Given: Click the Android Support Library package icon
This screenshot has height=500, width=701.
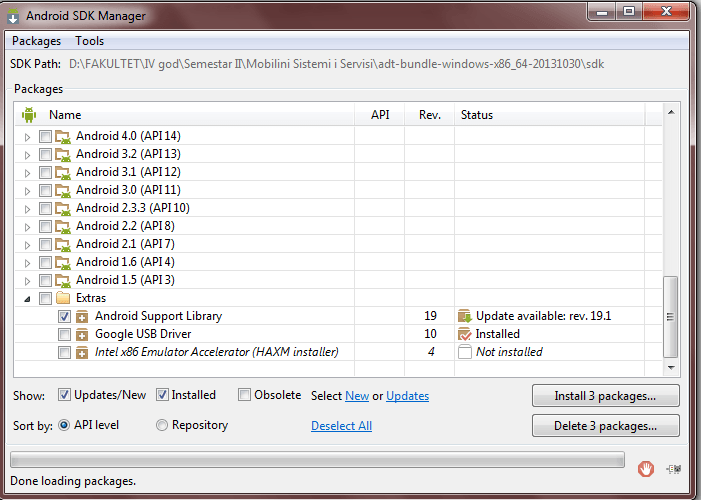Looking at the screenshot, I should [82, 317].
